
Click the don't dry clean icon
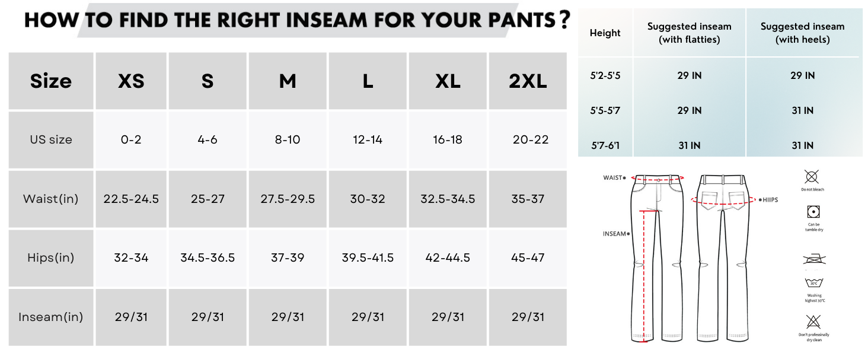(813, 322)
